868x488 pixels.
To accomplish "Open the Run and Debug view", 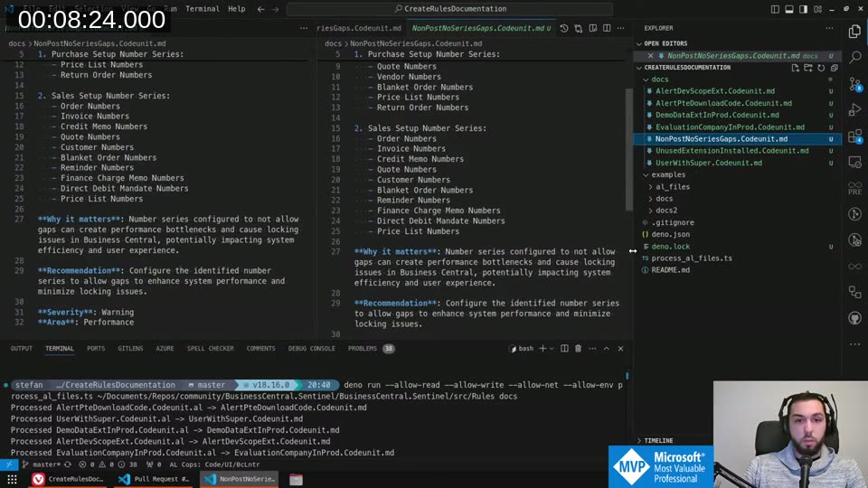I will click(x=854, y=109).
